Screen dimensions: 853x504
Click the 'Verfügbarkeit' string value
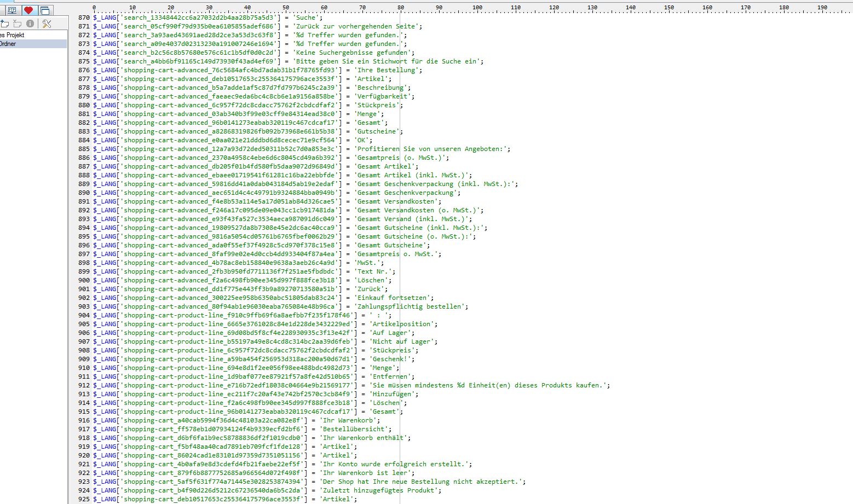[x=383, y=96]
